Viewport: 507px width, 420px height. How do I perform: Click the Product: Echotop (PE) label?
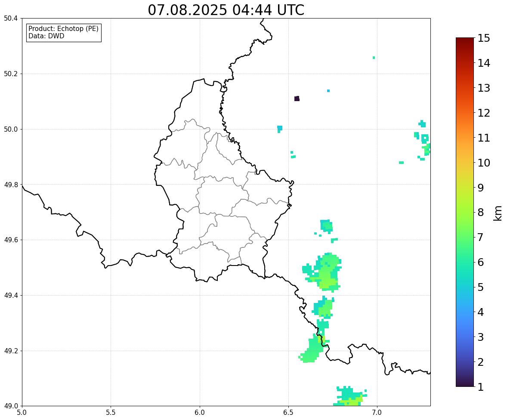coord(63,28)
